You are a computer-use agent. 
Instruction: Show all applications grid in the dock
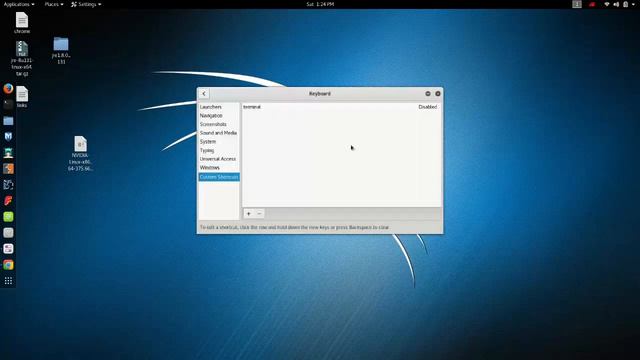tap(8, 281)
